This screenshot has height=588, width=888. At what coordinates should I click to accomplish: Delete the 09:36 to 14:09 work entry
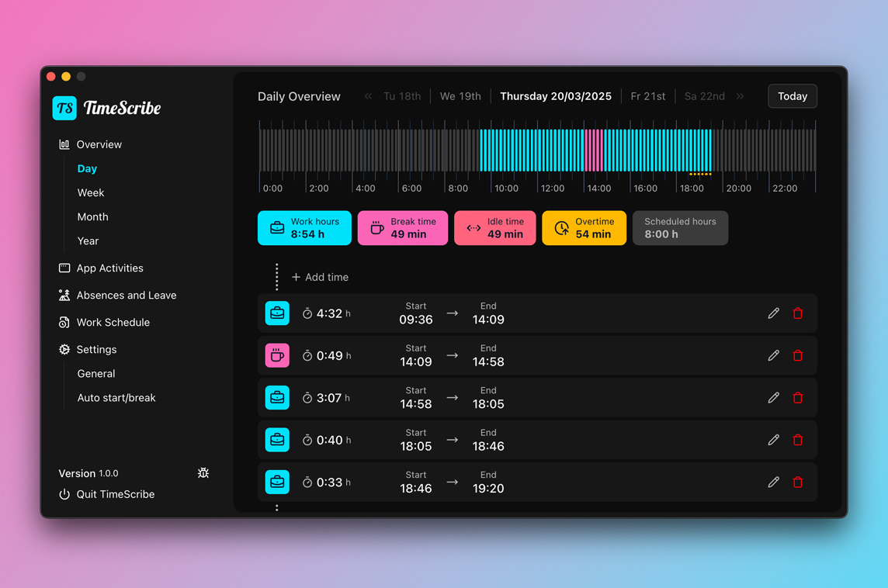click(x=797, y=313)
